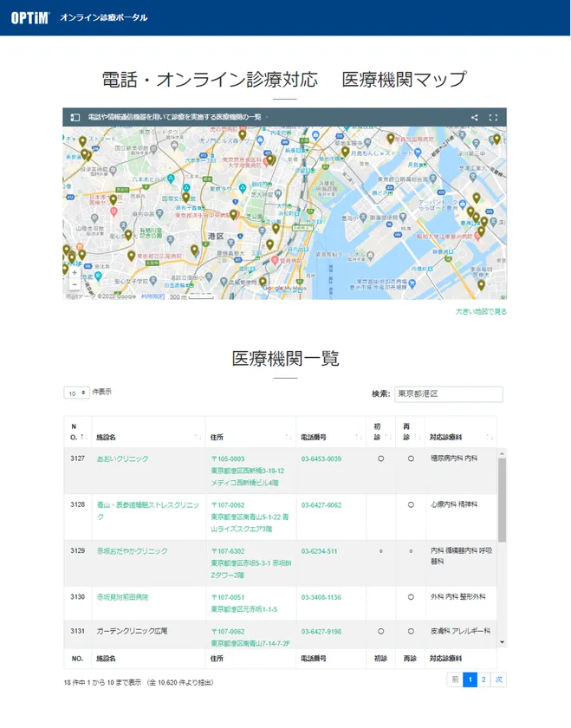
Task: Zoom out the map with minus button
Action: pyautogui.click(x=75, y=284)
